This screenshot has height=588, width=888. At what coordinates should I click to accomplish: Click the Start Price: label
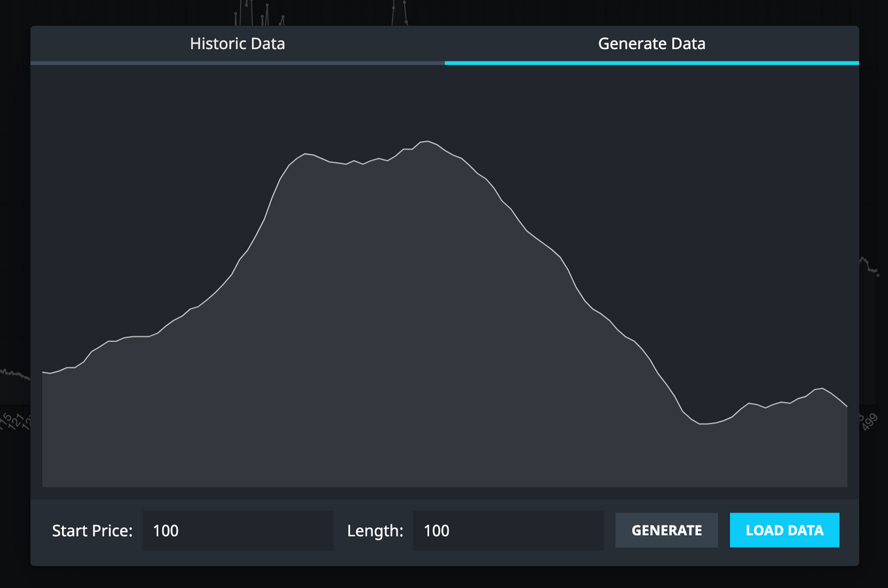click(x=92, y=531)
